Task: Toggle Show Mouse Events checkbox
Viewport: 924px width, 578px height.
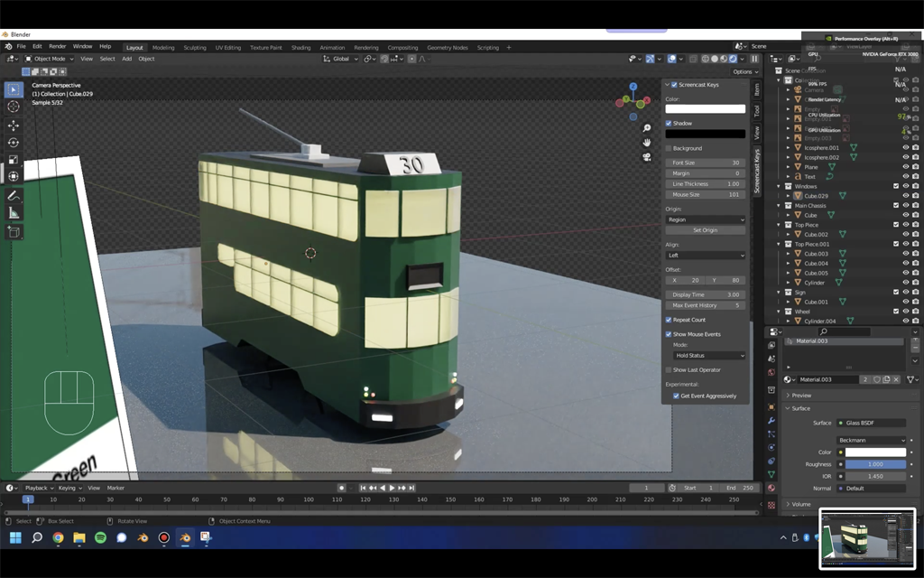Action: coord(669,334)
